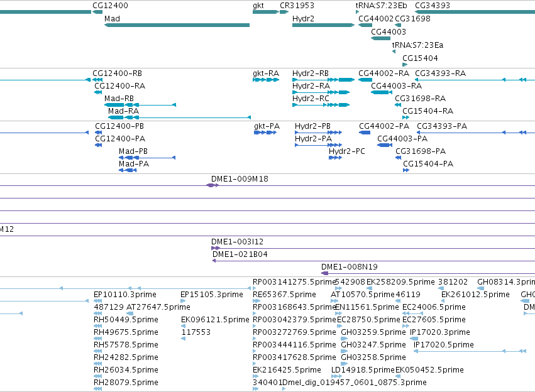Viewport: 535px width, 392px height.
Task: Open the RH28079.5prime EST
Action: coord(98,389)
